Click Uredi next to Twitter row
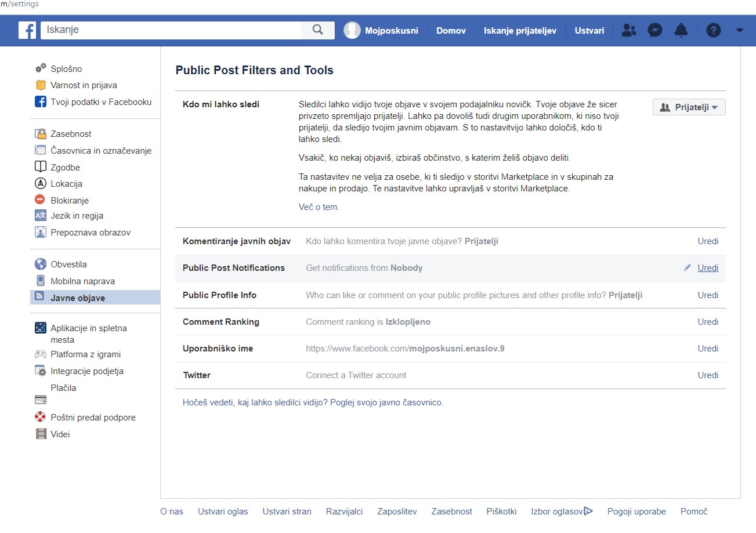This screenshot has width=756, height=533. [708, 375]
